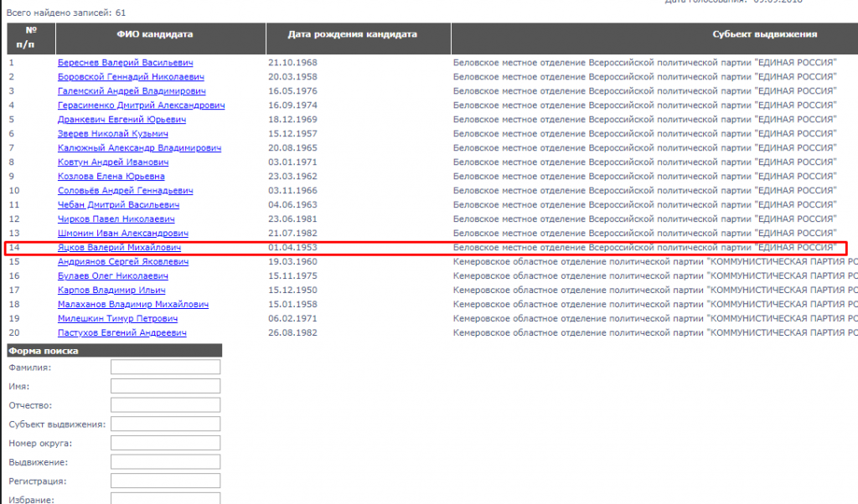This screenshot has width=858, height=504.
Task: Select birth date 04.06.1963
Action: 292,205
